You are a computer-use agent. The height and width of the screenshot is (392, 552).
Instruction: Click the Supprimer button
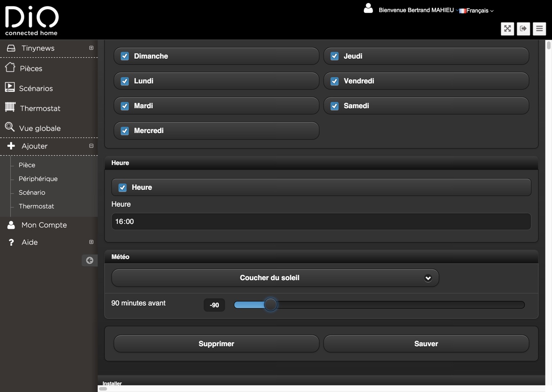point(216,344)
